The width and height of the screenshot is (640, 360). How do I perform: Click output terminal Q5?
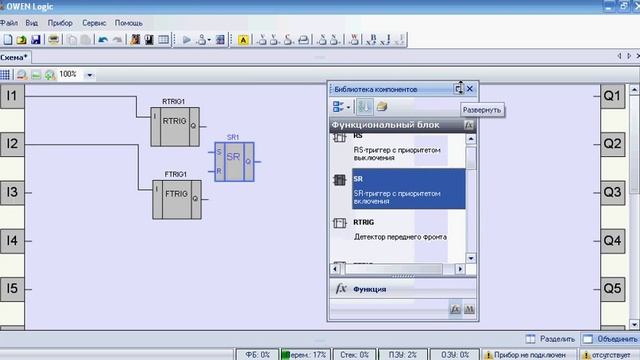(612, 289)
